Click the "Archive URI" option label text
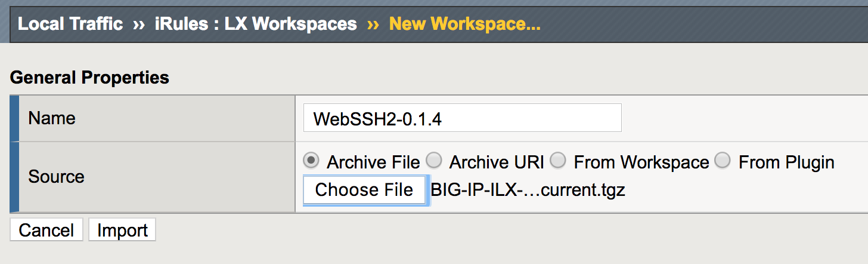This screenshot has width=868, height=264. (x=496, y=162)
